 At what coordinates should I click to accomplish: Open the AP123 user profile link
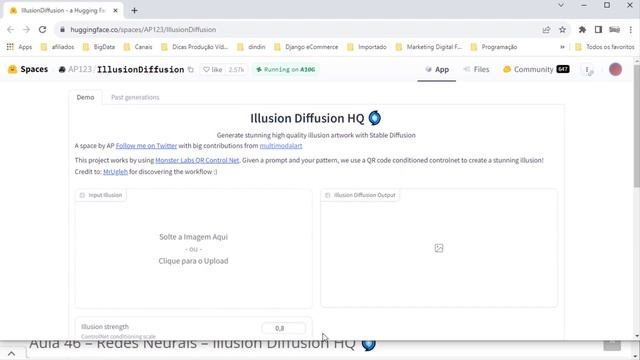[x=80, y=69]
